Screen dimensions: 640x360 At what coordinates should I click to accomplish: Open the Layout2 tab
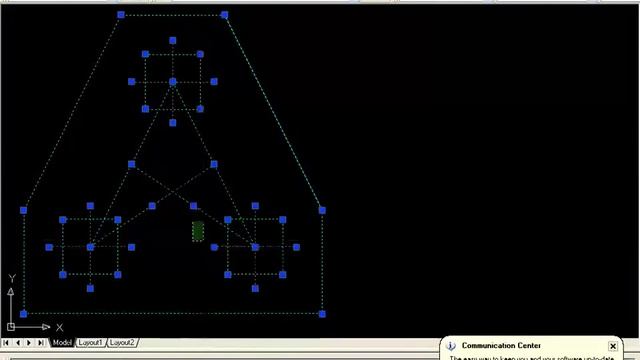pos(122,342)
